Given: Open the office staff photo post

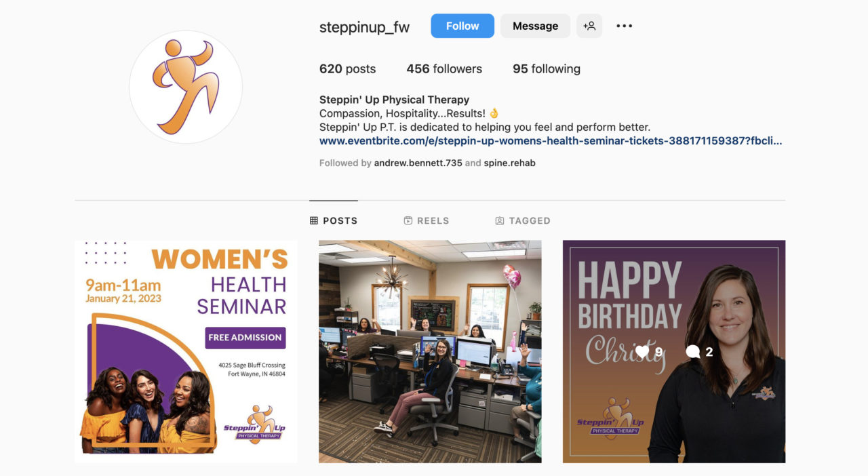Looking at the screenshot, I should click(430, 351).
